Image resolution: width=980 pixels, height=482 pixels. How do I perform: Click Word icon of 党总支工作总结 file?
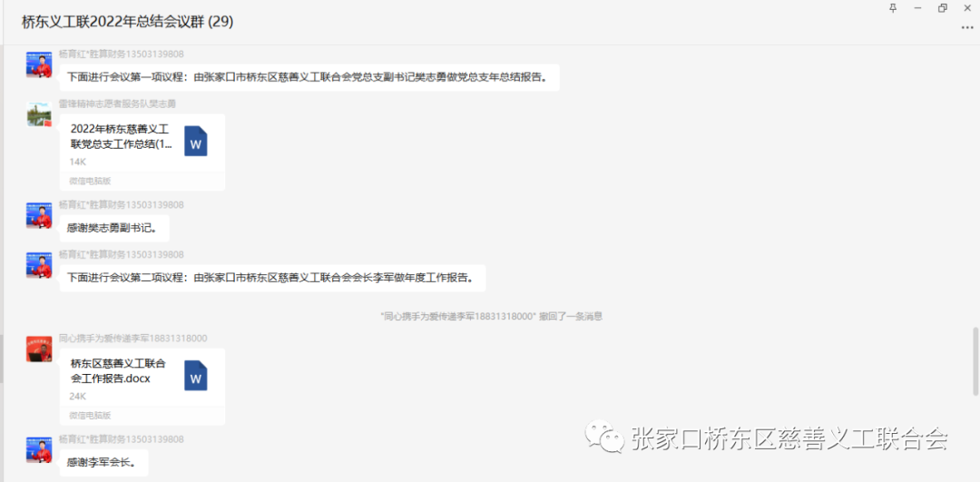(x=196, y=142)
